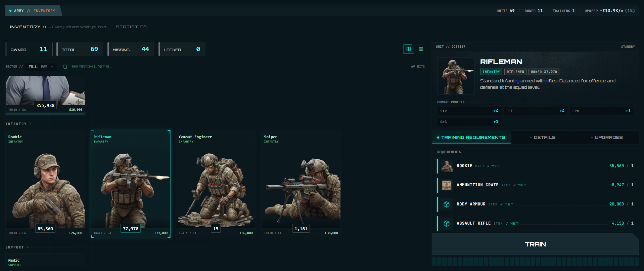
Task: Switch to the Details tab
Action: click(543, 138)
